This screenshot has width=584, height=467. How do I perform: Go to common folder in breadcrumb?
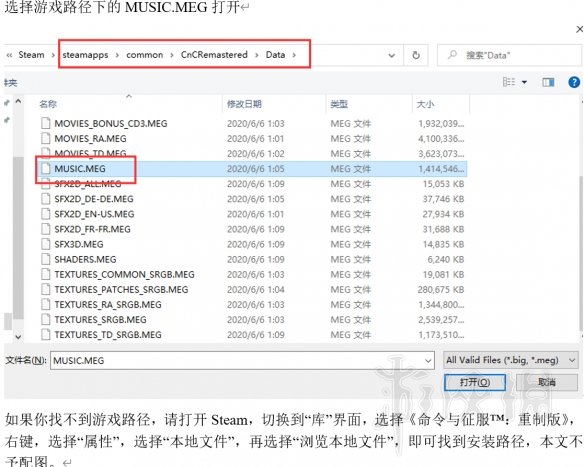pyautogui.click(x=145, y=55)
